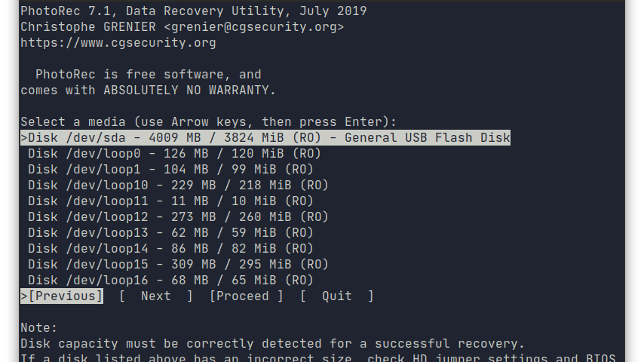
Task: Select the /dev/sda General USB Flash Disk
Action: coord(265,138)
